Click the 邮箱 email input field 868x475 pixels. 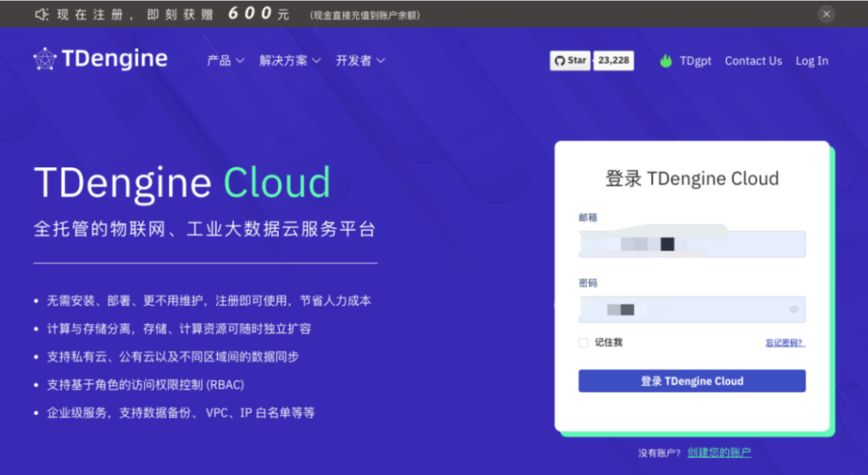pyautogui.click(x=692, y=243)
